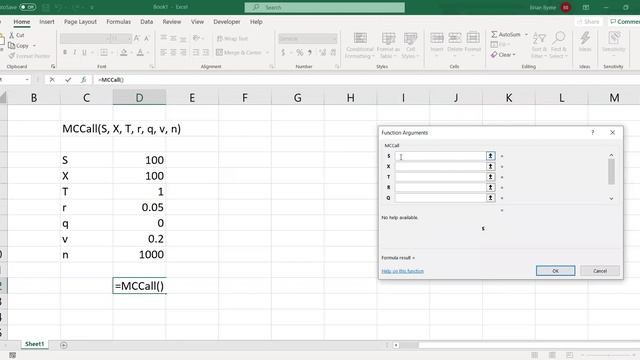Open the Insert ribbon tab

47,22
